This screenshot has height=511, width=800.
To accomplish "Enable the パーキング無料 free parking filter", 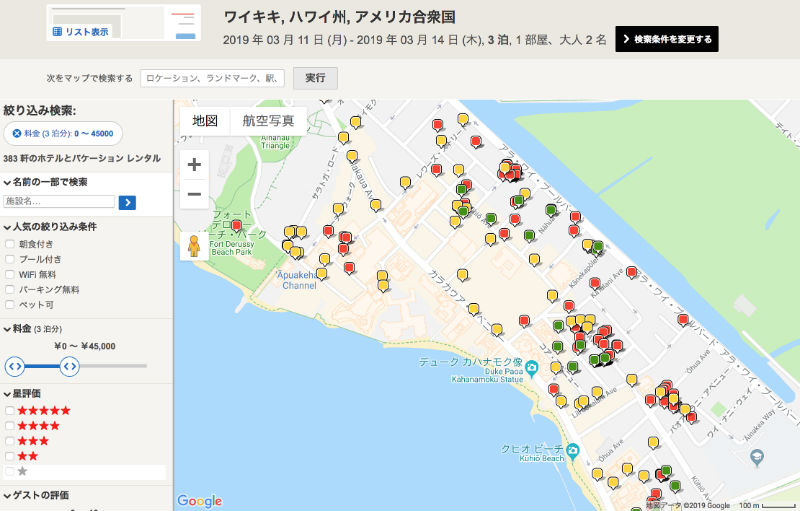I will pos(9,290).
